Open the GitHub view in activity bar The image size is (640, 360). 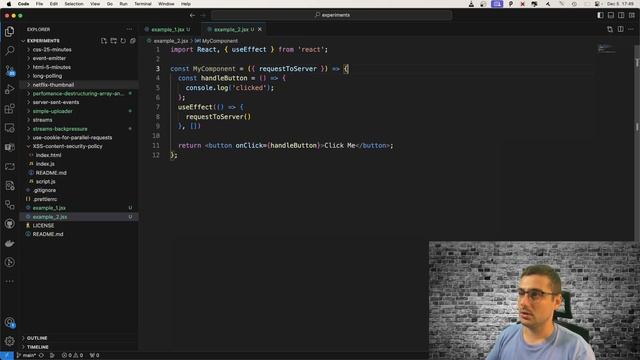pos(9,224)
